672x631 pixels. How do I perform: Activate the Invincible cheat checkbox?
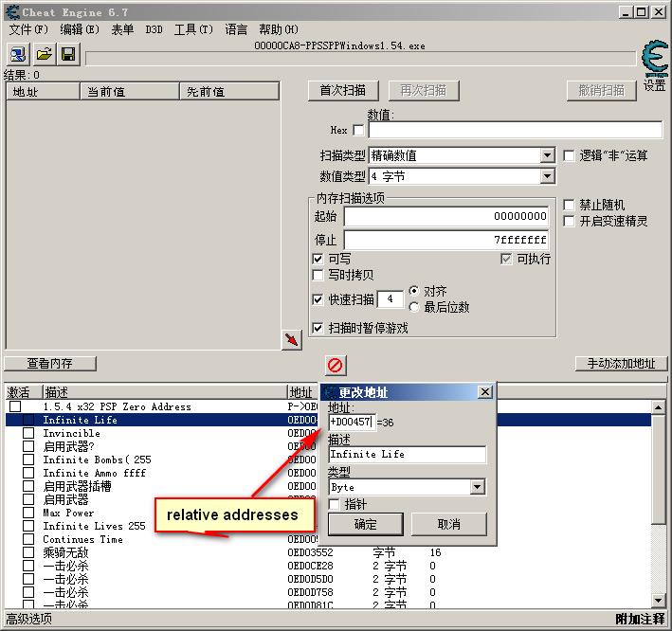point(28,433)
